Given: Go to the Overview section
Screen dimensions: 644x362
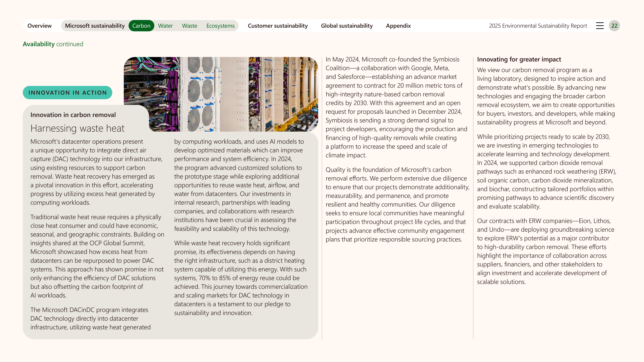Looking at the screenshot, I should click(39, 26).
